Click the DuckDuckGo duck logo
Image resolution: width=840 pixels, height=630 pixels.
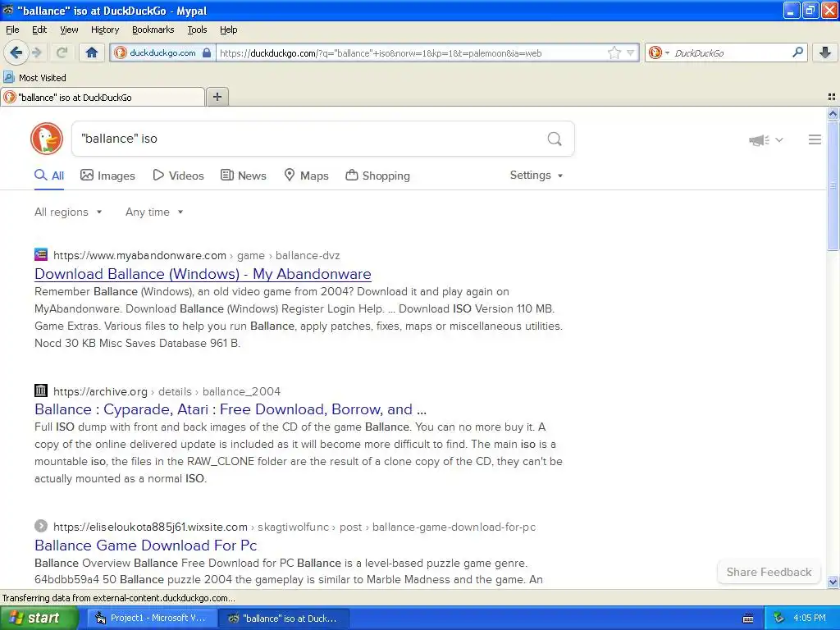coord(47,139)
